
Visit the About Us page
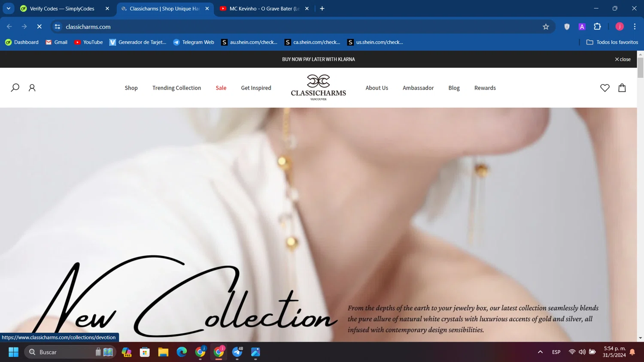coord(377,88)
